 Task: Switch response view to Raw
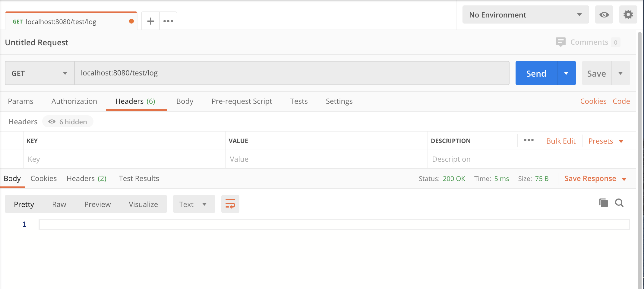(59, 204)
